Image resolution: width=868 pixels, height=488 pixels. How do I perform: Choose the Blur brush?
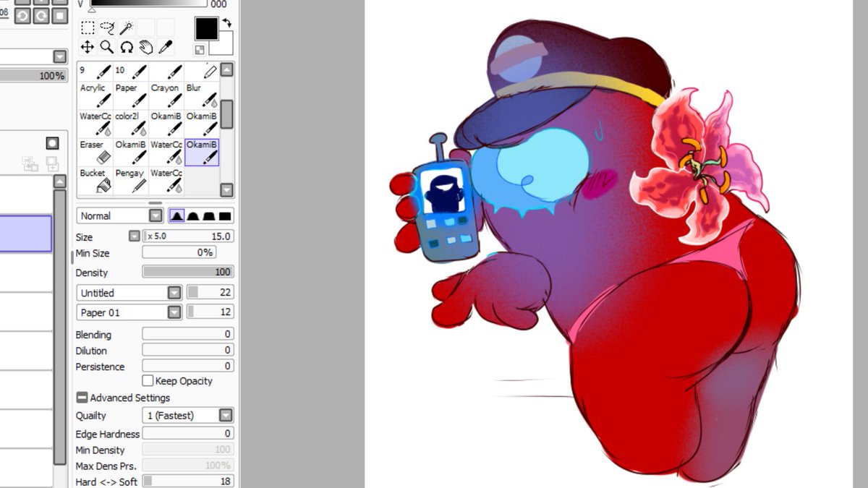(x=201, y=95)
